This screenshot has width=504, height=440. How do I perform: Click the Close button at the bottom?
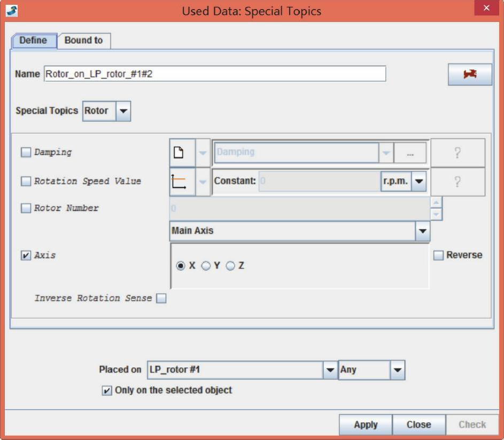418,425
